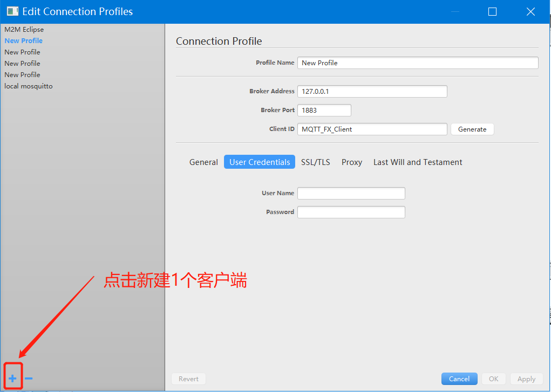Viewport: 551px width, 392px height.
Task: Click the plus icon to add a profile
Action: click(12, 379)
